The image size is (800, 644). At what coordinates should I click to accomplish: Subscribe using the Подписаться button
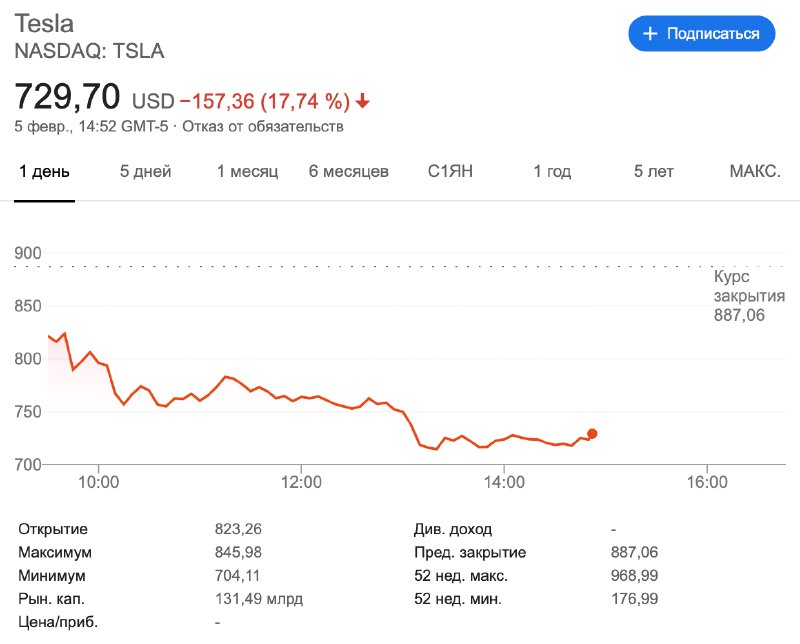pos(702,34)
